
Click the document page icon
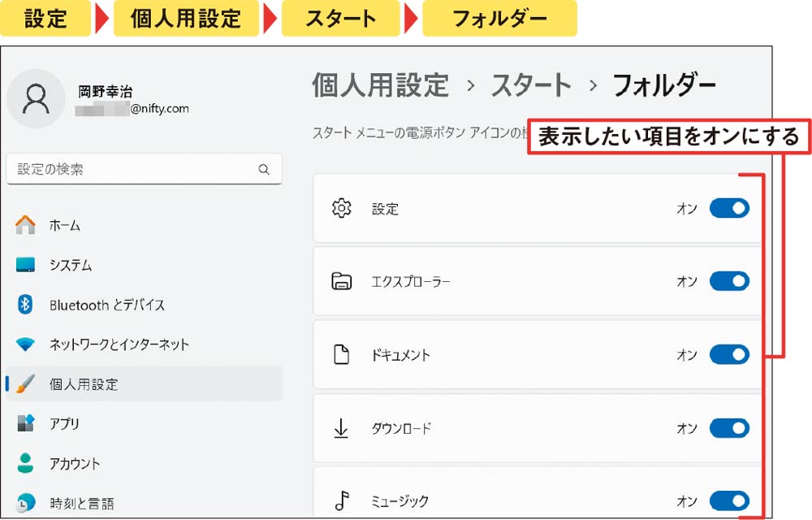click(x=341, y=355)
